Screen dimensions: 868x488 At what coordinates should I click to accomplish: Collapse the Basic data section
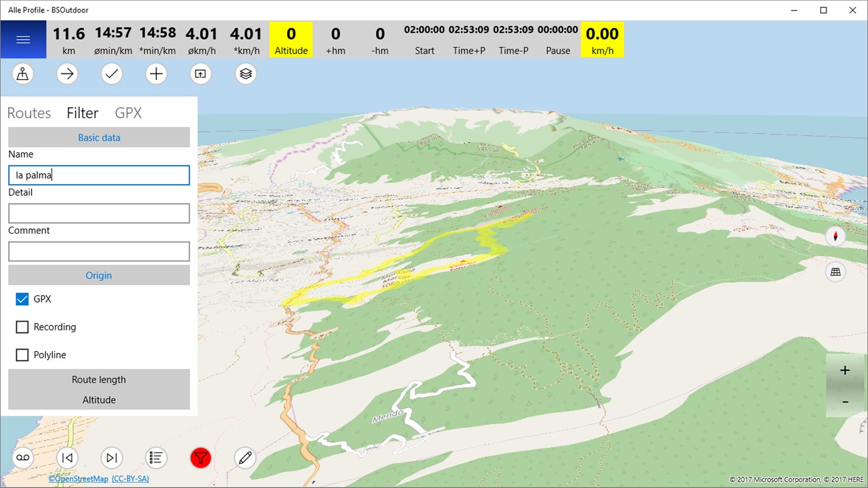point(99,138)
